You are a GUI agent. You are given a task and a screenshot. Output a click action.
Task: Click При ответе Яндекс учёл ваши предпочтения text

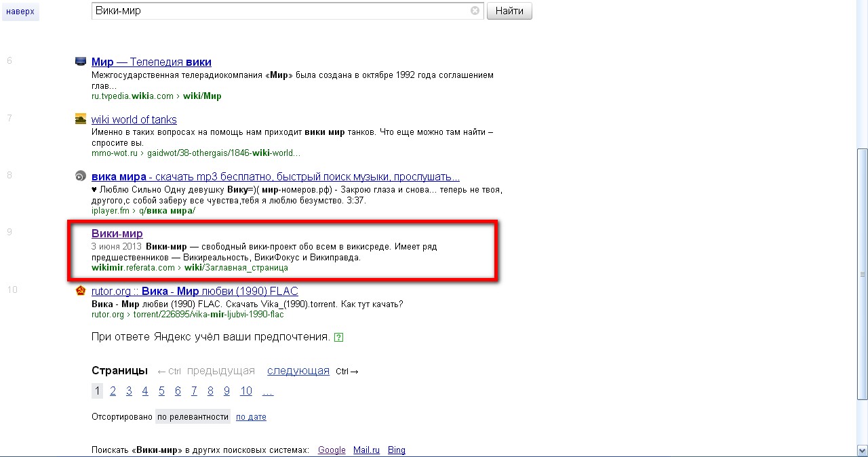tap(211, 337)
